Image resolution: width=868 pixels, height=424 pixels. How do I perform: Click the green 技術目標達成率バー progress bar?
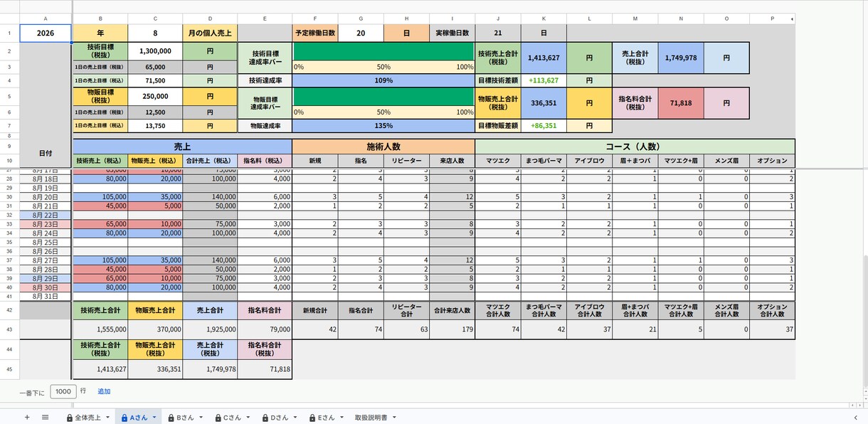pos(383,51)
